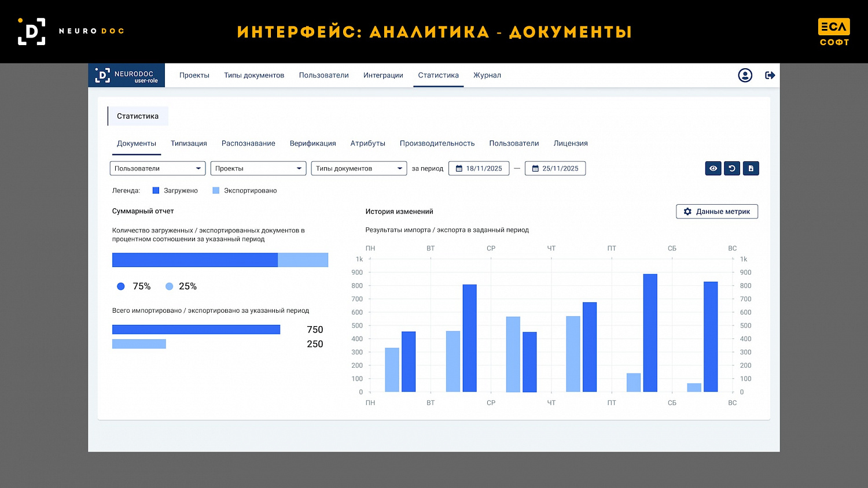Expand the Проекты filter dropdown
This screenshot has width=868, height=488.
pos(258,168)
